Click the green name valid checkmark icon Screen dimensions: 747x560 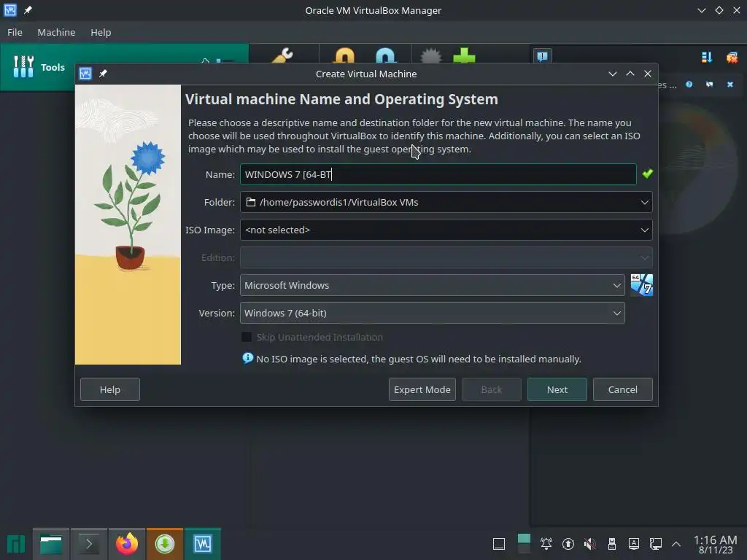coord(648,174)
